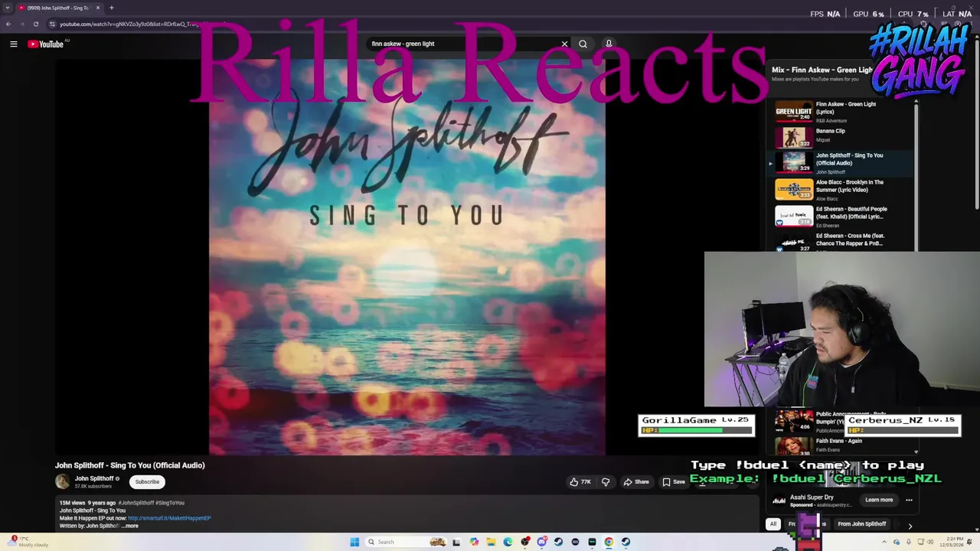Screen dimensions: 980x551
Task: Reload the page with refresh icon
Action: [x=35, y=24]
